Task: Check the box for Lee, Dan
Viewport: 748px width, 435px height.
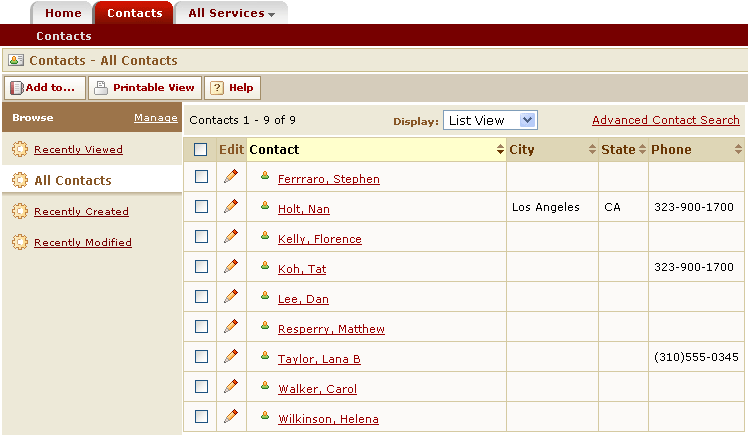Action: pos(201,297)
